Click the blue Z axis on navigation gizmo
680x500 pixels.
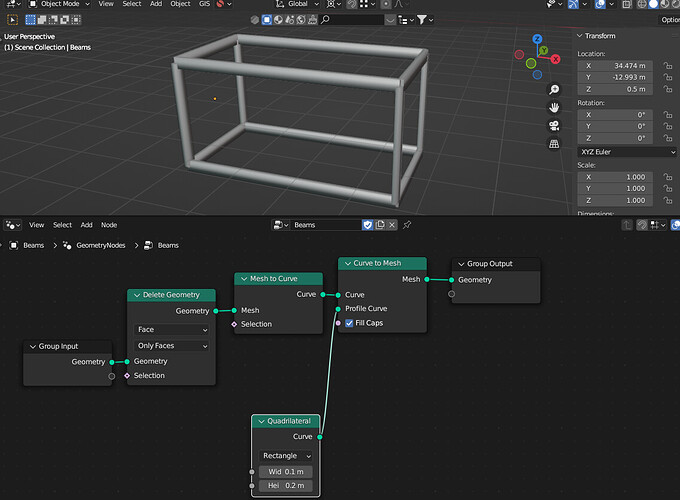(537, 39)
